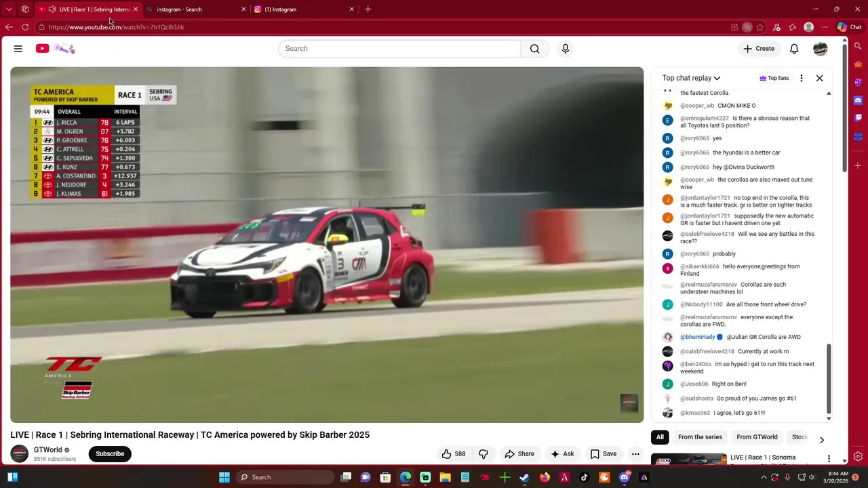Click the channel watermark on the video
Screen dimensions: 868x488
(629, 403)
